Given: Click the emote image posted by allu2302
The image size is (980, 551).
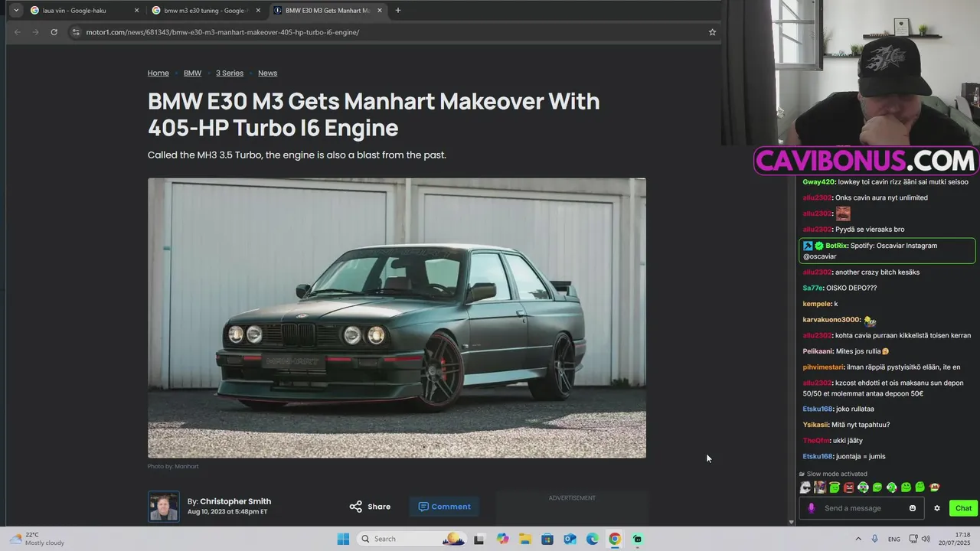Looking at the screenshot, I should pyautogui.click(x=843, y=214).
